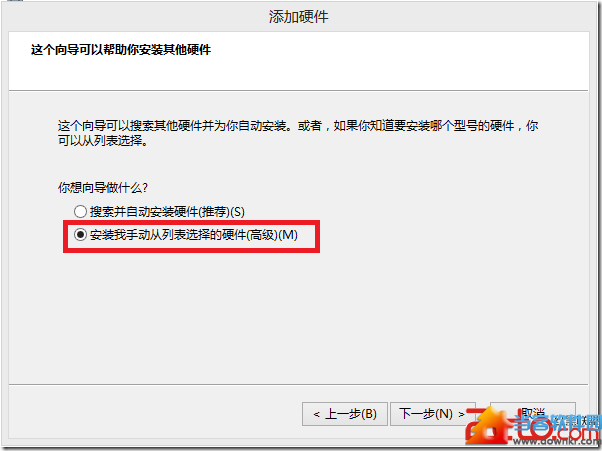Click the label text 安装我手动从列表选择的硬件(高级)(M)
Image resolution: width=602 pixels, height=451 pixels.
click(x=194, y=235)
